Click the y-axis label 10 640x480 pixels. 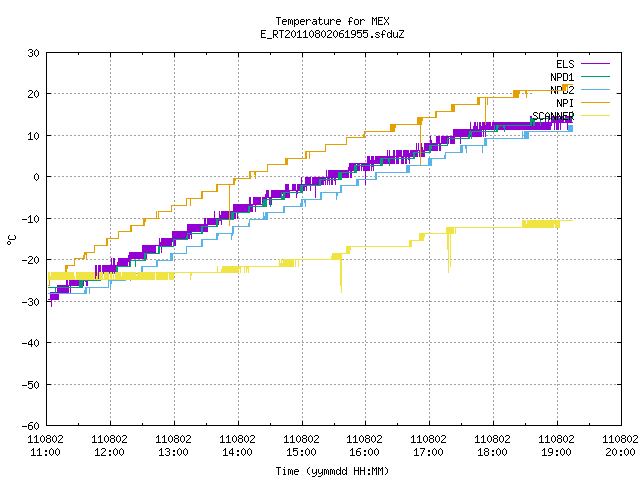point(33,136)
